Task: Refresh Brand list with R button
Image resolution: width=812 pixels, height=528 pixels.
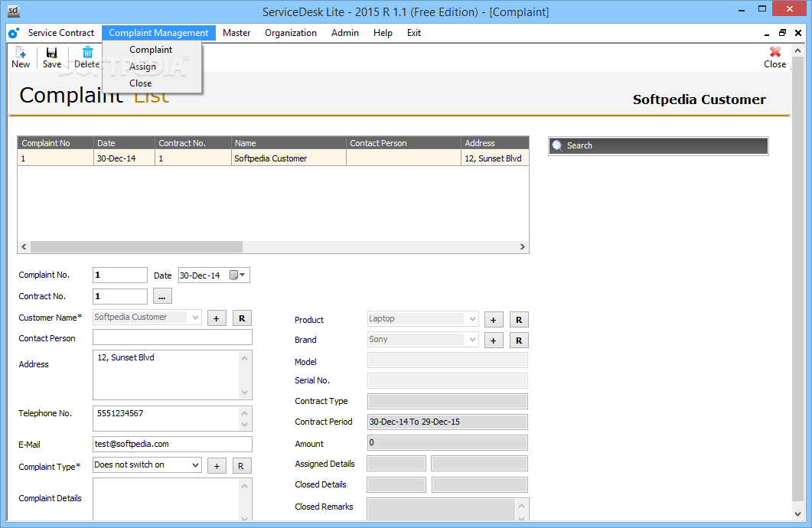Action: pos(519,341)
